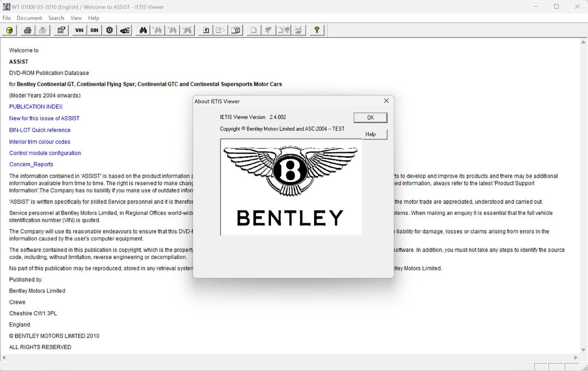Click vertical scrollbar down arrow

584,350
